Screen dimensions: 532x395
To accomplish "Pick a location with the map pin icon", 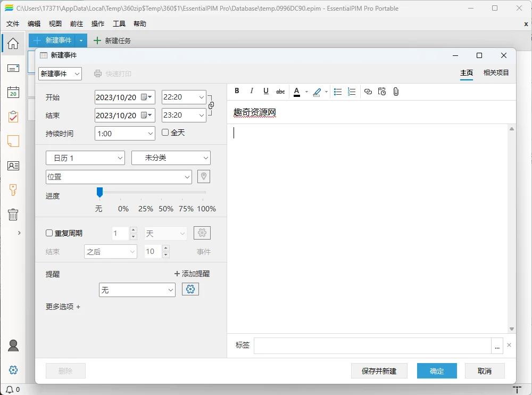I will click(x=204, y=176).
